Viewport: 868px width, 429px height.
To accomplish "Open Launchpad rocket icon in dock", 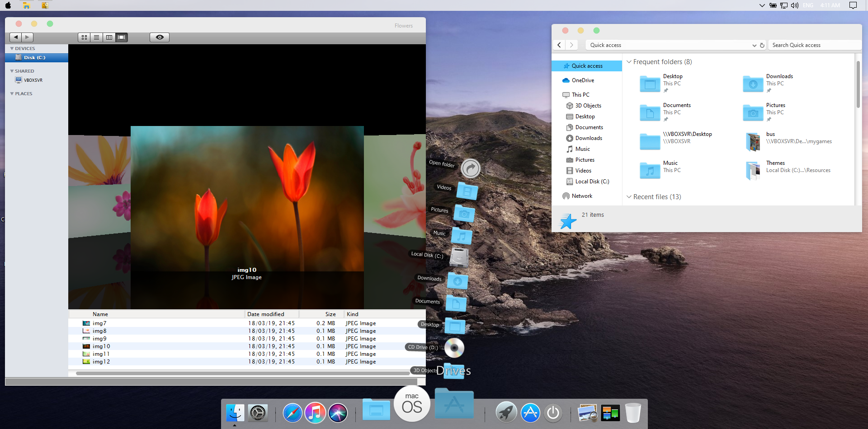I will click(506, 413).
